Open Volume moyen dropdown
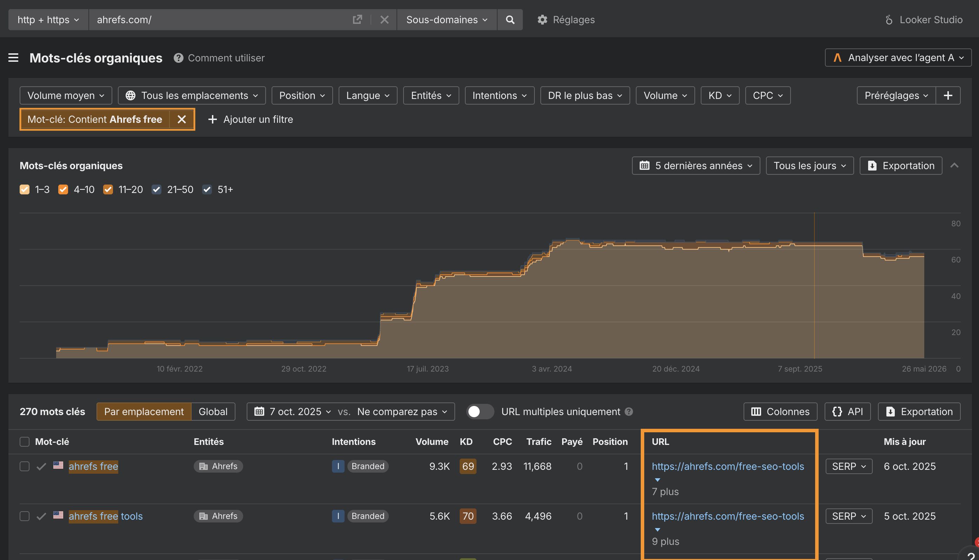This screenshot has height=560, width=979. coord(66,95)
